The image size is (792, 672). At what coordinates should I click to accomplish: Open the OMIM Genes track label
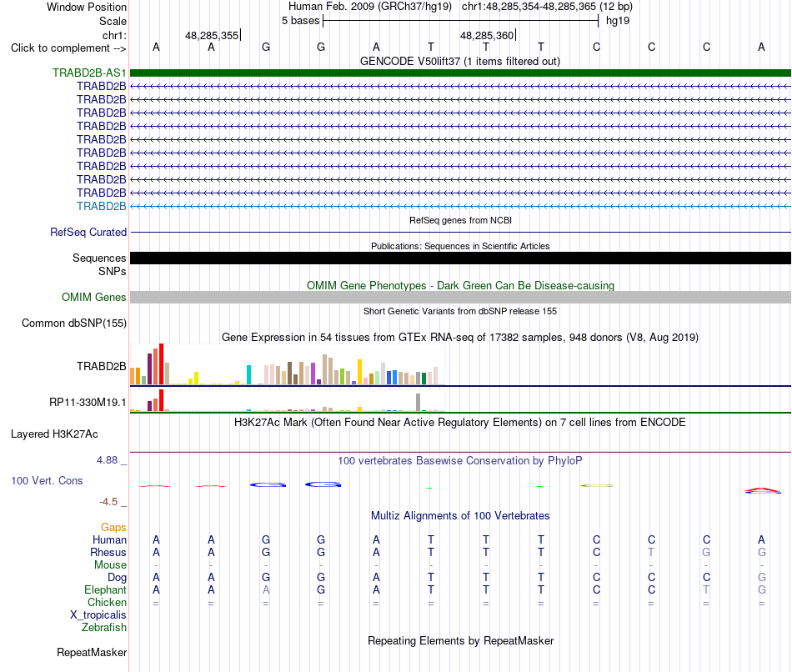tap(93, 297)
